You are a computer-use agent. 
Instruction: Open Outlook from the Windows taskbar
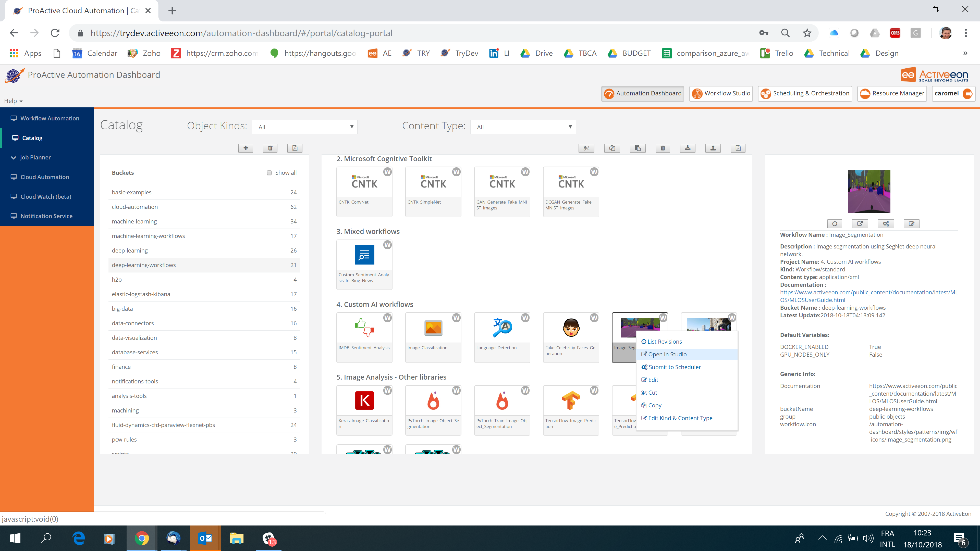click(205, 539)
